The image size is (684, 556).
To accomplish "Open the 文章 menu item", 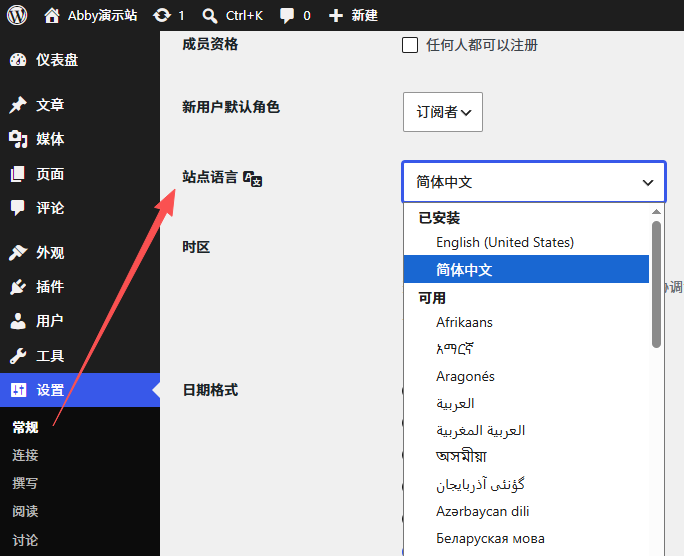I will [x=80, y=105].
